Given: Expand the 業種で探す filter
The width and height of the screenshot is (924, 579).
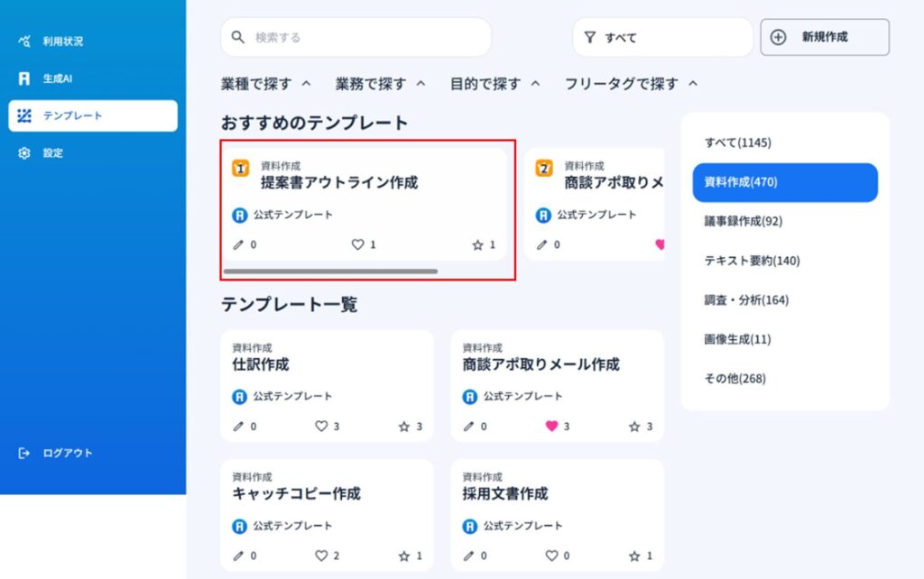Looking at the screenshot, I should (266, 84).
